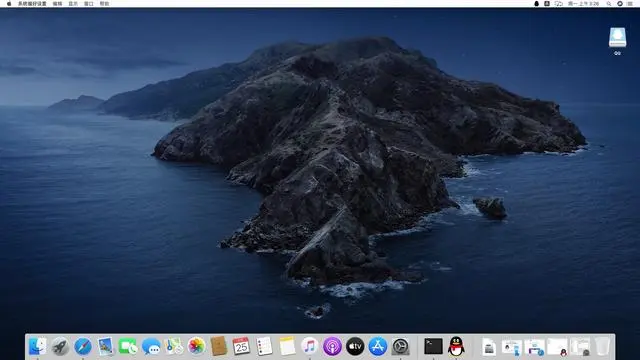The image size is (640, 360).
Task: Open QQ penguin app in dock
Action: 456,346
